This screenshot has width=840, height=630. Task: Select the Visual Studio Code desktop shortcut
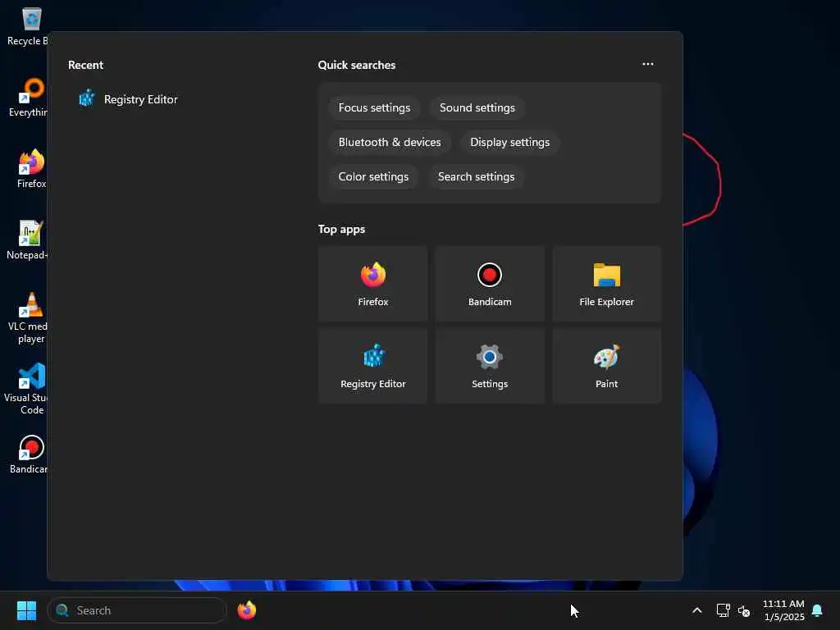coord(28,389)
